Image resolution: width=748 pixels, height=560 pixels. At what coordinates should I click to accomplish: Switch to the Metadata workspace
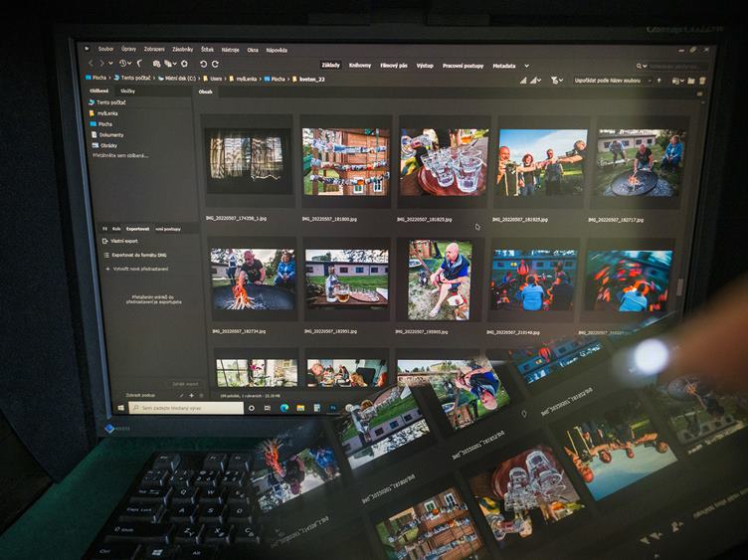(x=504, y=66)
